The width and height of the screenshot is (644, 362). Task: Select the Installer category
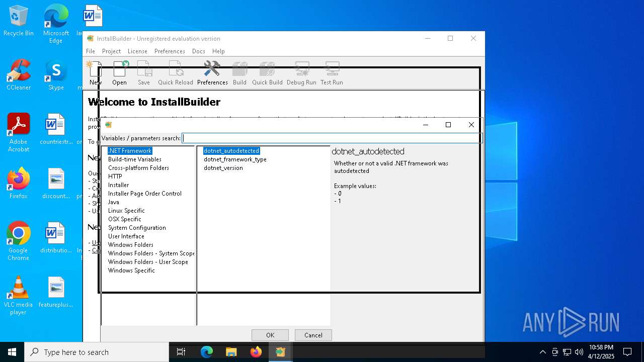[119, 185]
